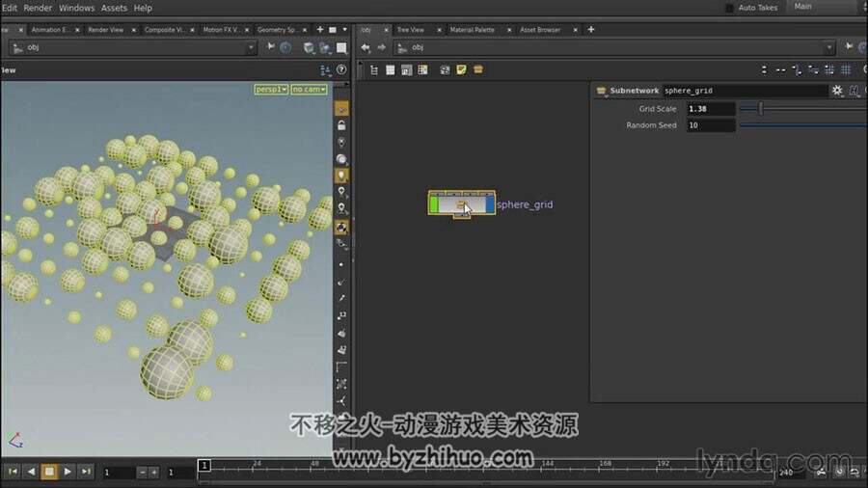Click the viewport checker ball display icon
This screenshot has width=868, height=488.
[x=341, y=227]
